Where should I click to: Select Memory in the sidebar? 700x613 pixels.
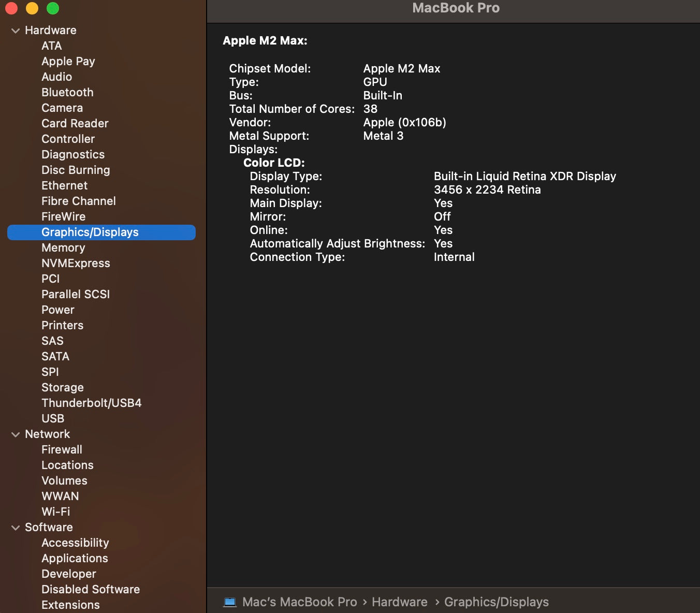[63, 248]
